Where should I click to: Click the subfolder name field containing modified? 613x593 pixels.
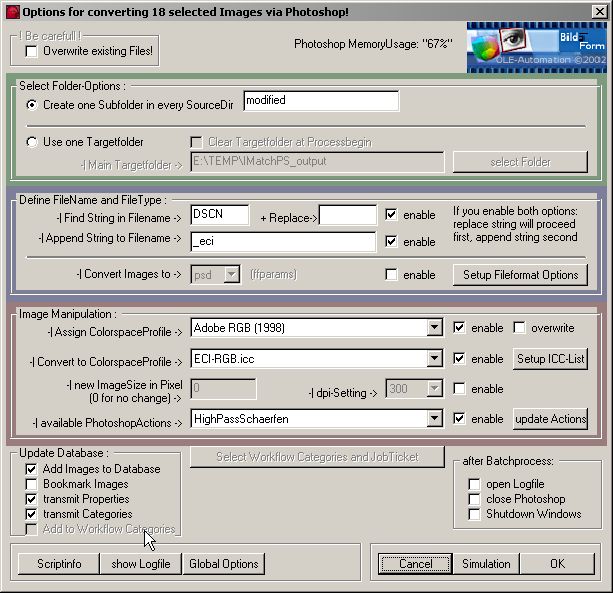[320, 101]
